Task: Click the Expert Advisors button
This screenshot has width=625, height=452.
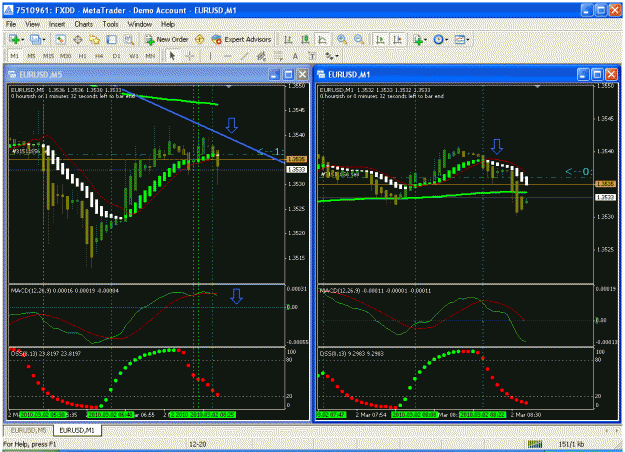Action: point(242,39)
